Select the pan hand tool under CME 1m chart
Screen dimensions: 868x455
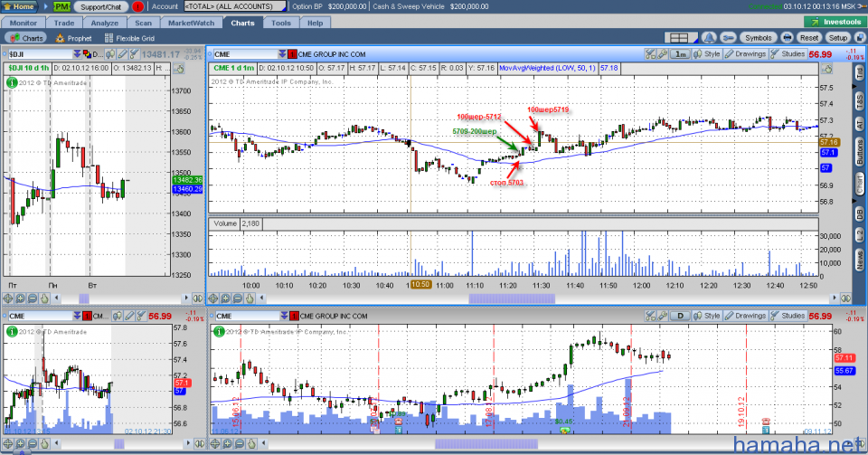[250, 299]
